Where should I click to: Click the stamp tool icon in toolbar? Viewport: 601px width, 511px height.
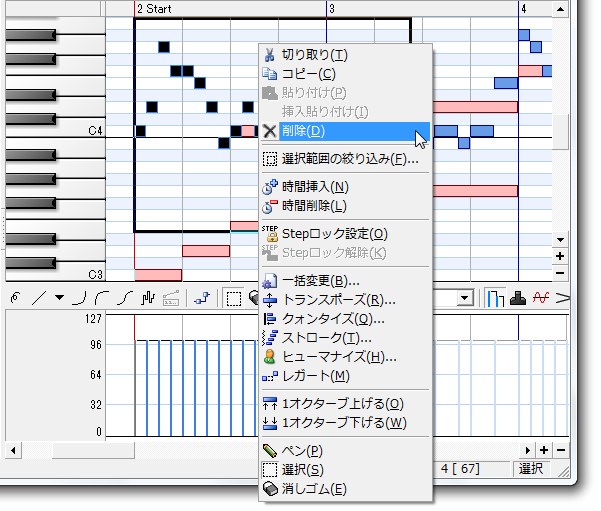(x=518, y=298)
